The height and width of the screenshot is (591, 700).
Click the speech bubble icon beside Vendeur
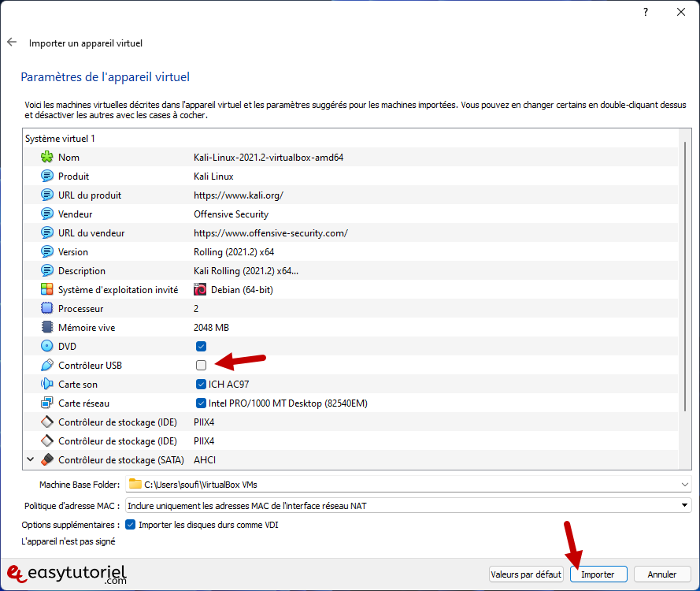[x=47, y=214]
